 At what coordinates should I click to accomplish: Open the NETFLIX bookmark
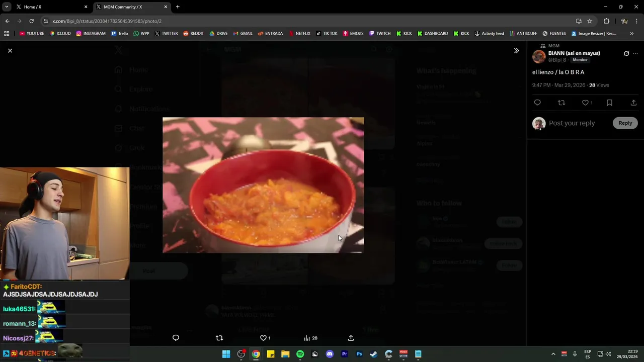[299, 34]
